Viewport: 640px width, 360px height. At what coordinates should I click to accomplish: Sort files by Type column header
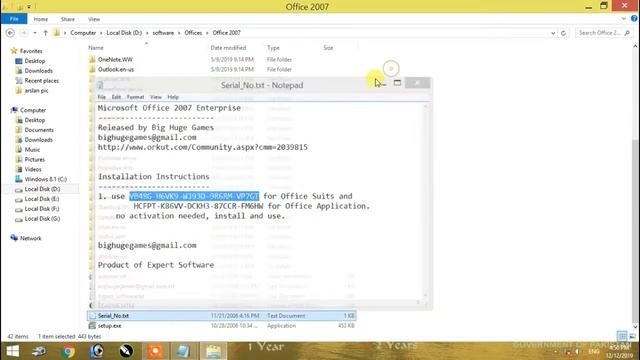click(x=273, y=48)
